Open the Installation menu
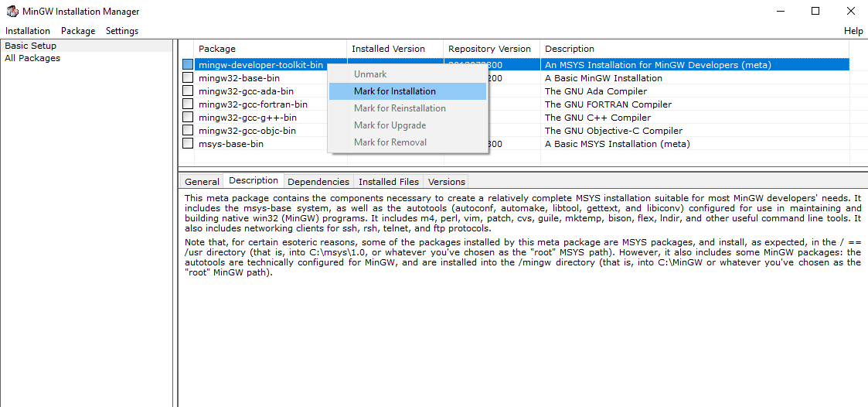This screenshot has height=407, width=868. (28, 31)
